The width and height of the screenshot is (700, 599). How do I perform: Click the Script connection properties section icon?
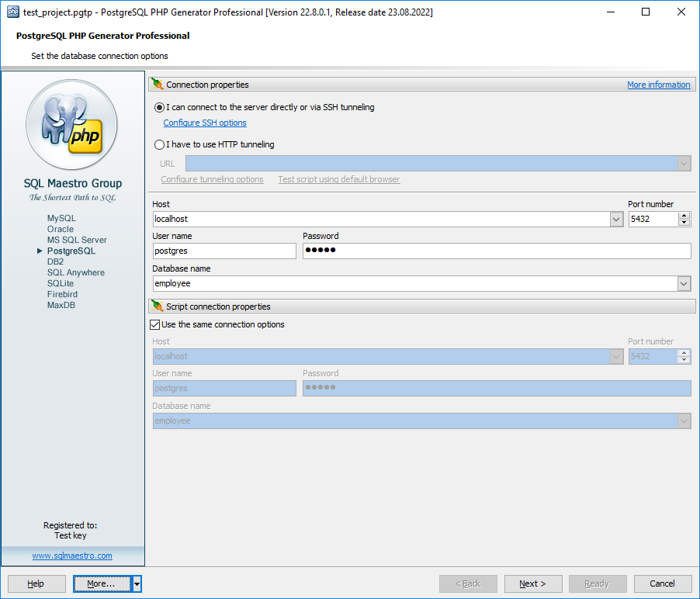(158, 306)
